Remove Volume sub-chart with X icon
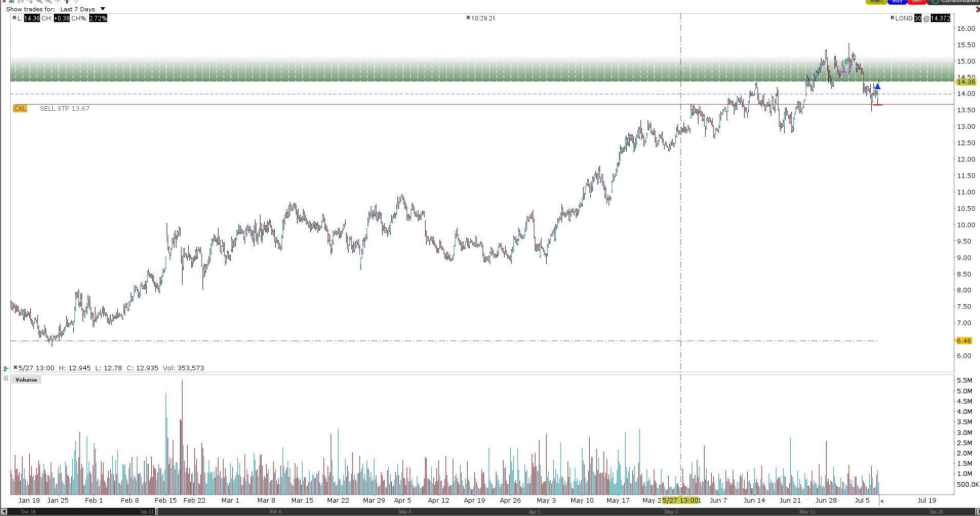This screenshot has width=980, height=516. point(6,379)
